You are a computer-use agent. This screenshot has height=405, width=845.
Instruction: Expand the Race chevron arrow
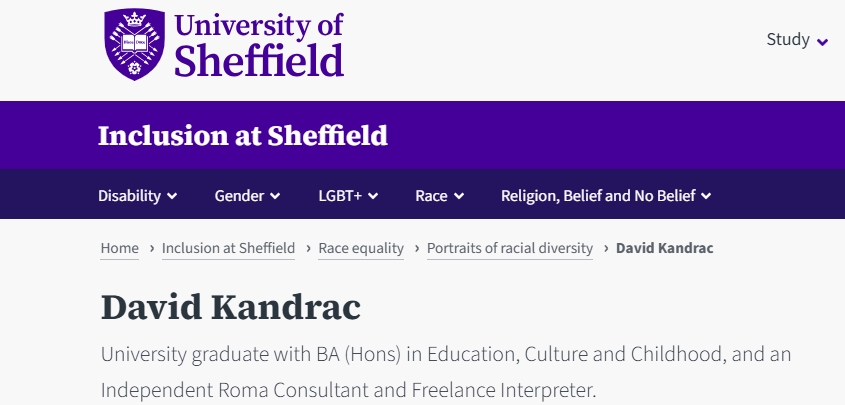(x=458, y=196)
